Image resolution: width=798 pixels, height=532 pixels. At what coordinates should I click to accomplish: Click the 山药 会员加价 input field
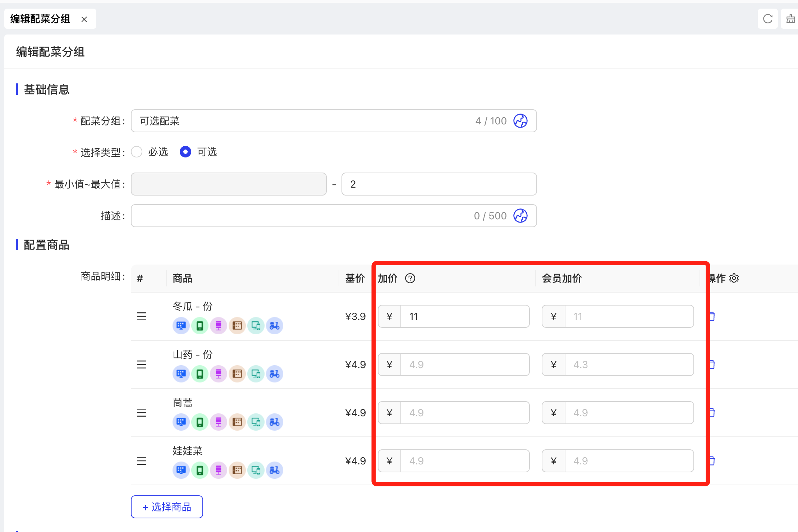(x=628, y=364)
